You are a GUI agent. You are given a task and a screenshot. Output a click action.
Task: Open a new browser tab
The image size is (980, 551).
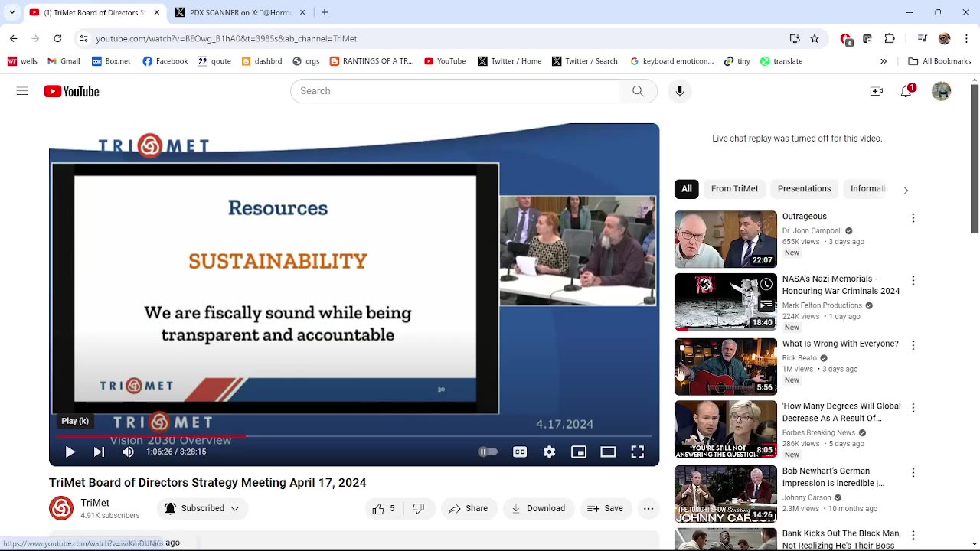325,12
